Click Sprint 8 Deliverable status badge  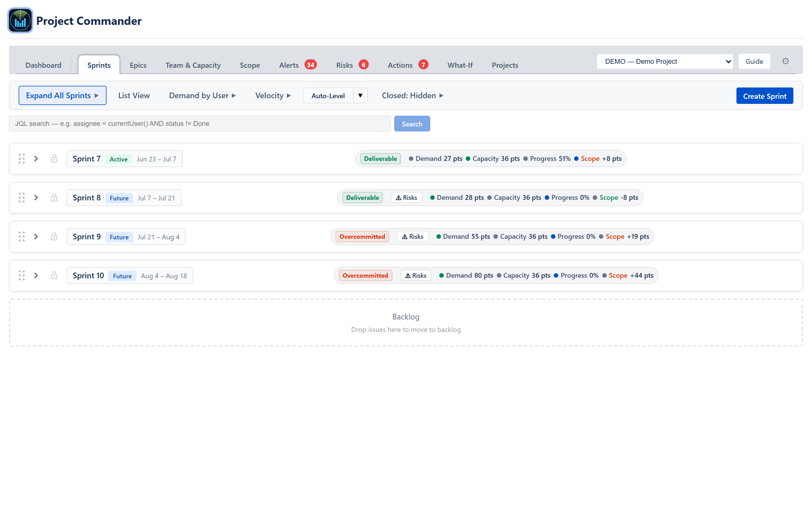362,198
